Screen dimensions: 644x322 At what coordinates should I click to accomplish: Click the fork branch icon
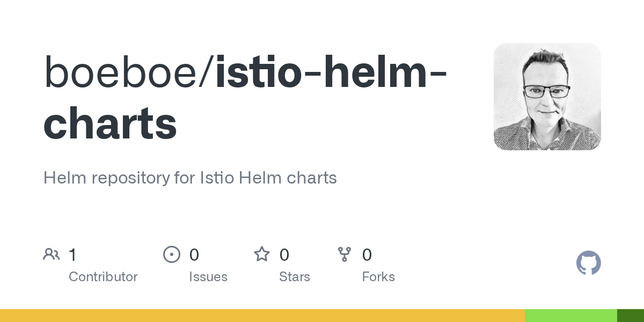[x=345, y=254]
